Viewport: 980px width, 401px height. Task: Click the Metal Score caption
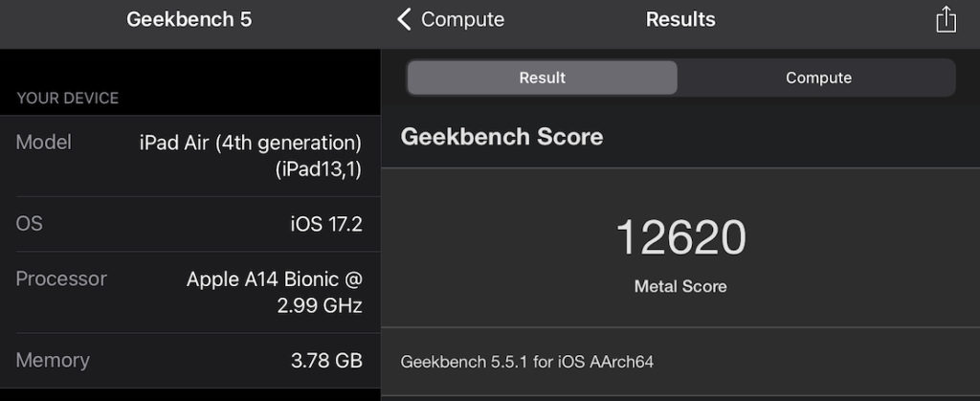click(680, 286)
